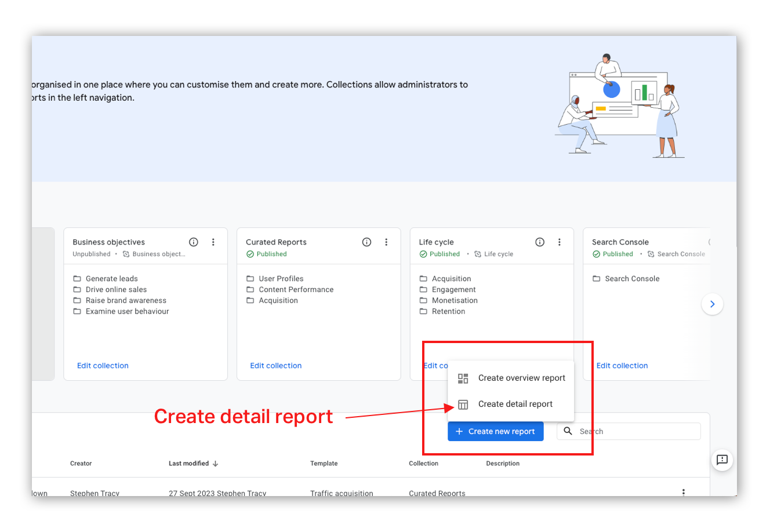The height and width of the screenshot is (532, 770).
Task: Click the info icon on Business objectives card
Action: [x=193, y=242]
